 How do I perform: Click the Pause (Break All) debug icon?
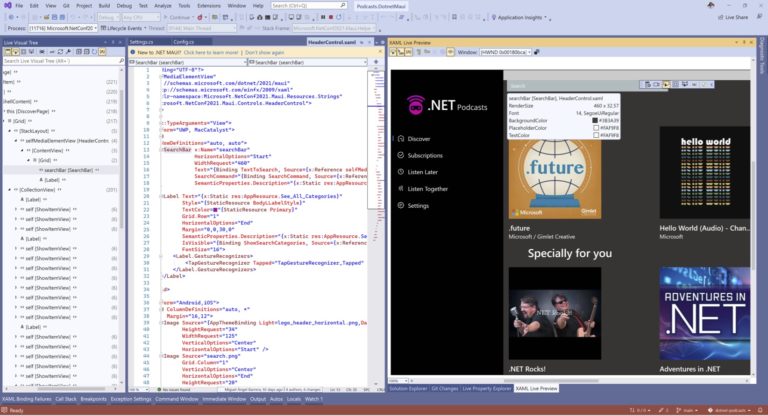(x=323, y=18)
